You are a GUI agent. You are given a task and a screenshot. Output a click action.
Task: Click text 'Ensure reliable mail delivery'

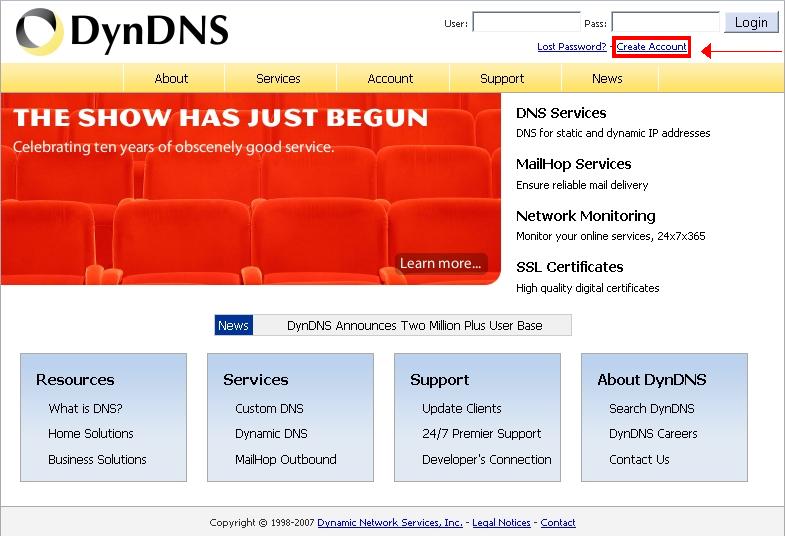click(582, 185)
